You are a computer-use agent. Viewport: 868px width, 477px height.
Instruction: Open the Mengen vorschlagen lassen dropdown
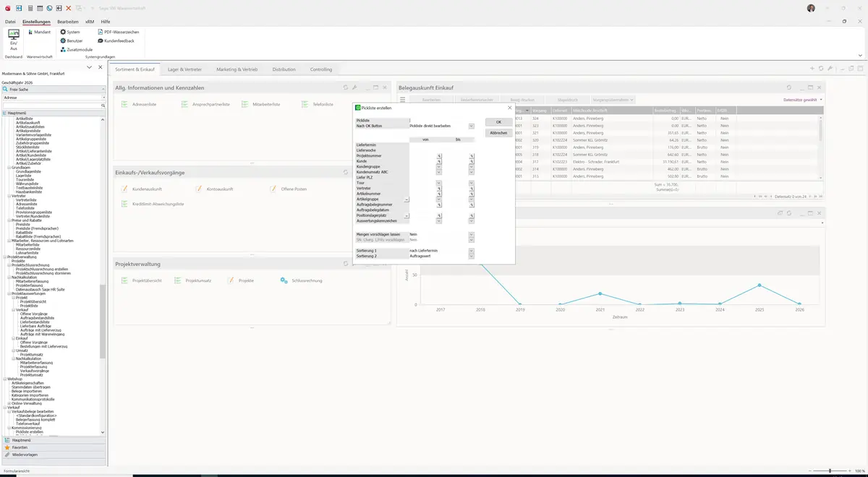pyautogui.click(x=471, y=234)
